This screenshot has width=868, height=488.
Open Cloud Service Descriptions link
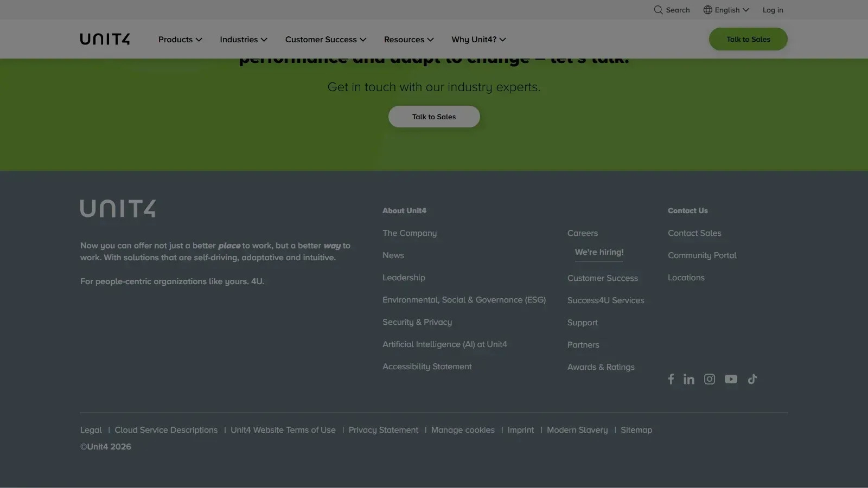[x=166, y=430]
